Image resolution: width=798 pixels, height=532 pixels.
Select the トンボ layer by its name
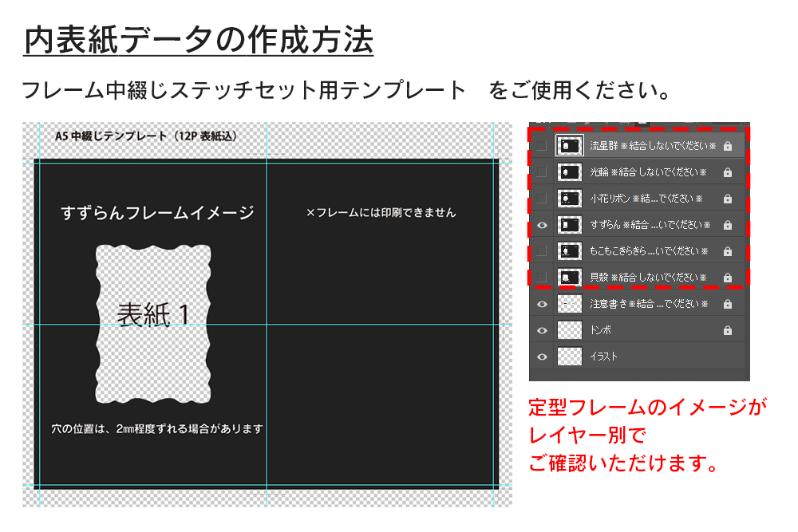pyautogui.click(x=600, y=330)
